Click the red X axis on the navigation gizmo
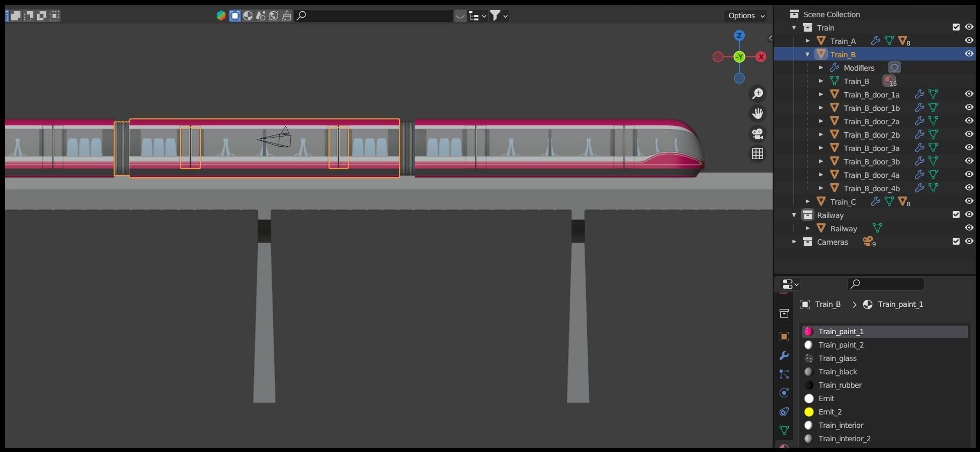Viewport: 980px width, 452px height. click(761, 57)
